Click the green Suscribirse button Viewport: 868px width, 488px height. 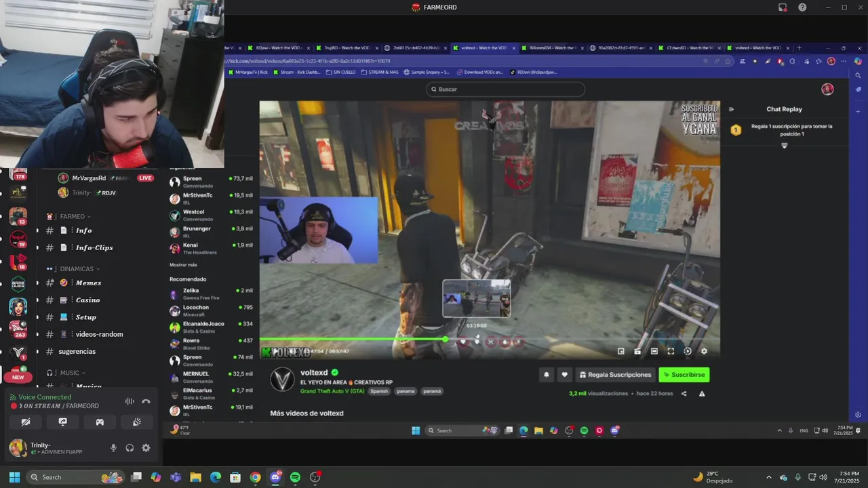click(x=684, y=375)
